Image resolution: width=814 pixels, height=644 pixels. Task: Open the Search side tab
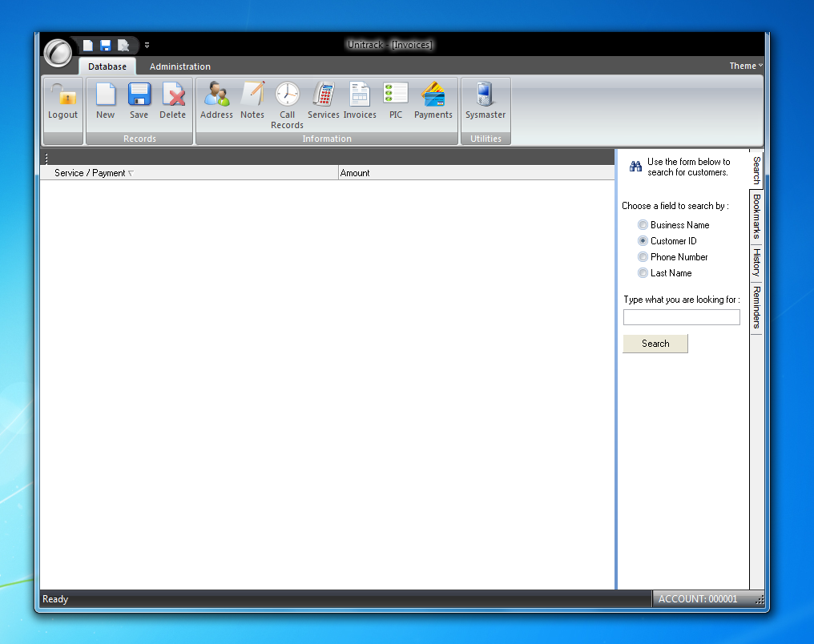(757, 170)
